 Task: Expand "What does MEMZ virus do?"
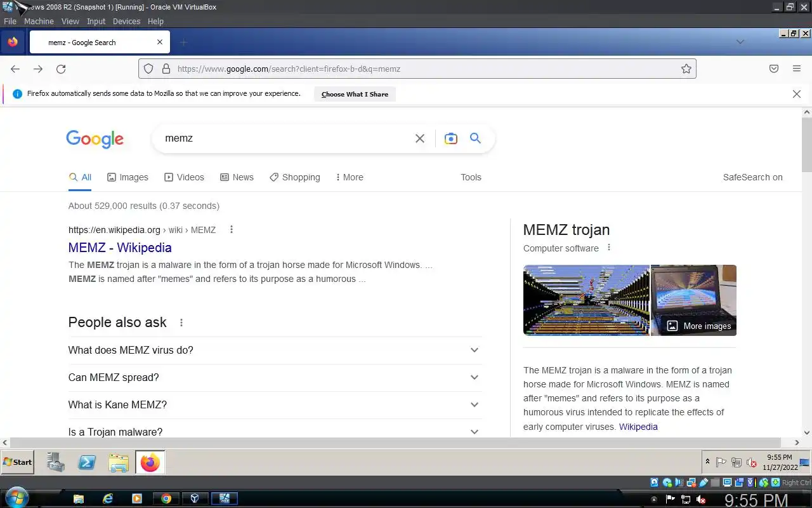click(x=275, y=350)
